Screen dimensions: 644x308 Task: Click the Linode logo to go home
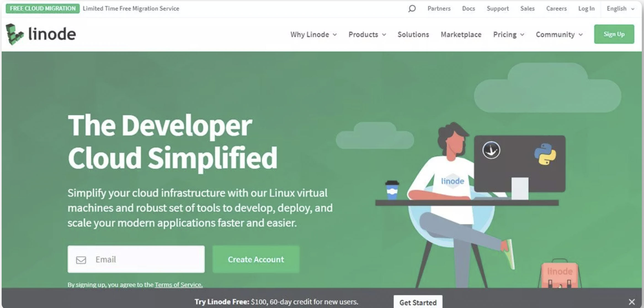[41, 34]
